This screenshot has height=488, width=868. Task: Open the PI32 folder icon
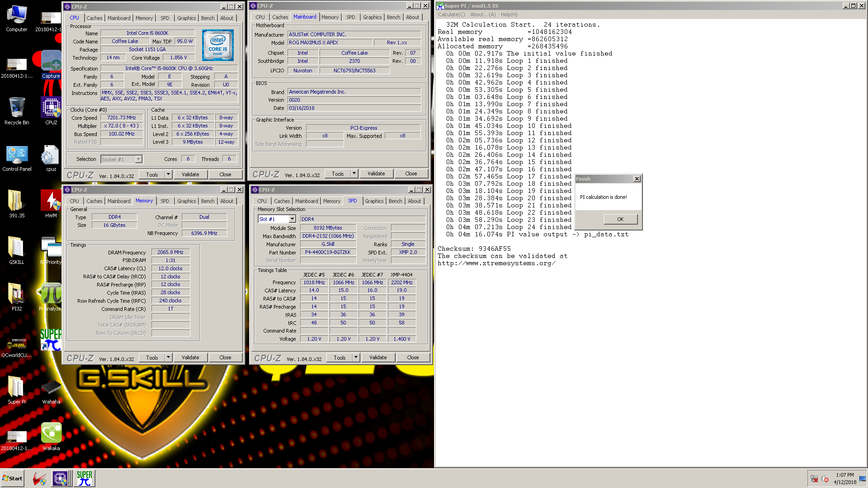tap(17, 297)
